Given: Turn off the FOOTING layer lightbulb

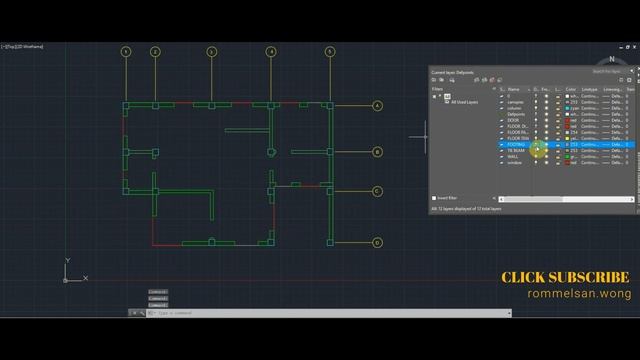Looking at the screenshot, I should pos(536,144).
